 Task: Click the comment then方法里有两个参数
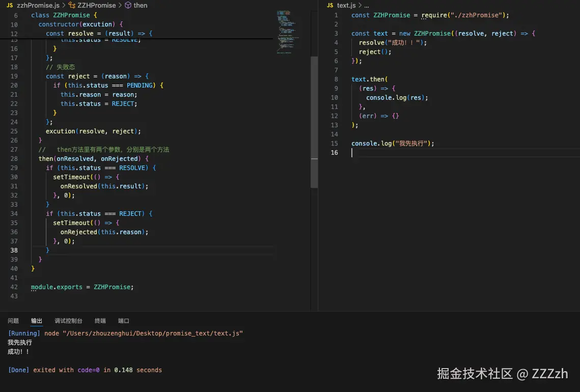(x=104, y=149)
